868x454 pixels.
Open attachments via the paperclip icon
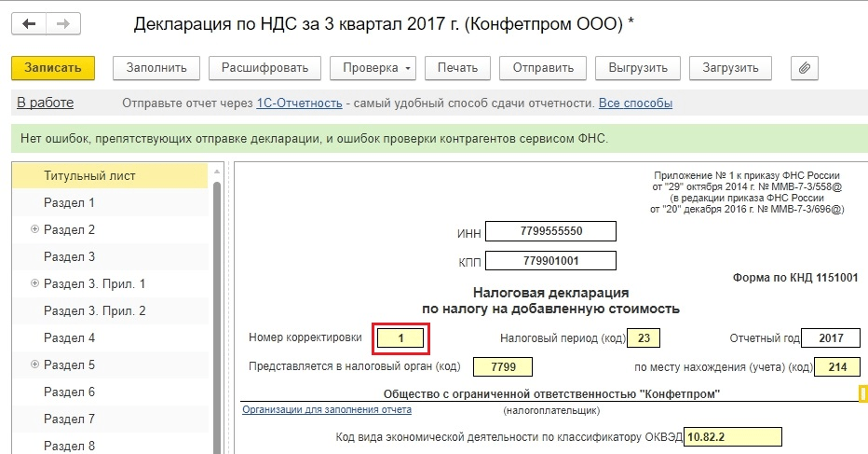(x=805, y=68)
